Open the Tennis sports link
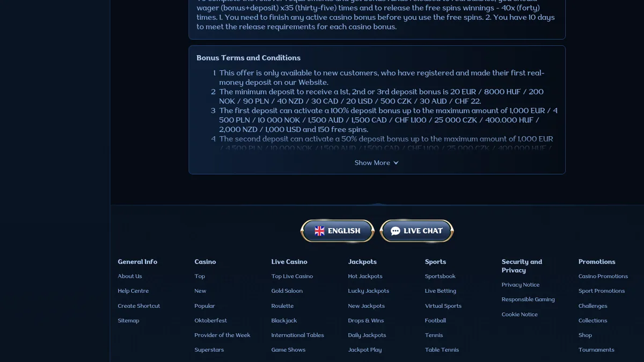The height and width of the screenshot is (362, 644). (x=434, y=335)
